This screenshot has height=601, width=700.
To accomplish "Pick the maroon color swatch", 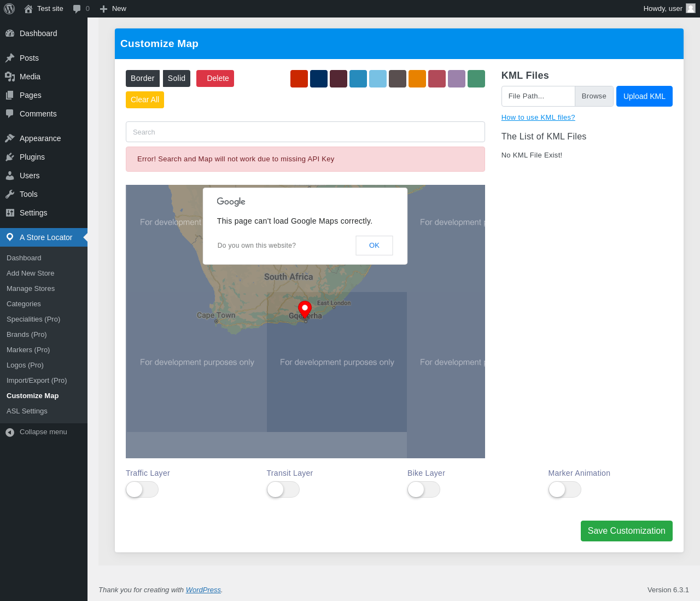I will [x=339, y=79].
